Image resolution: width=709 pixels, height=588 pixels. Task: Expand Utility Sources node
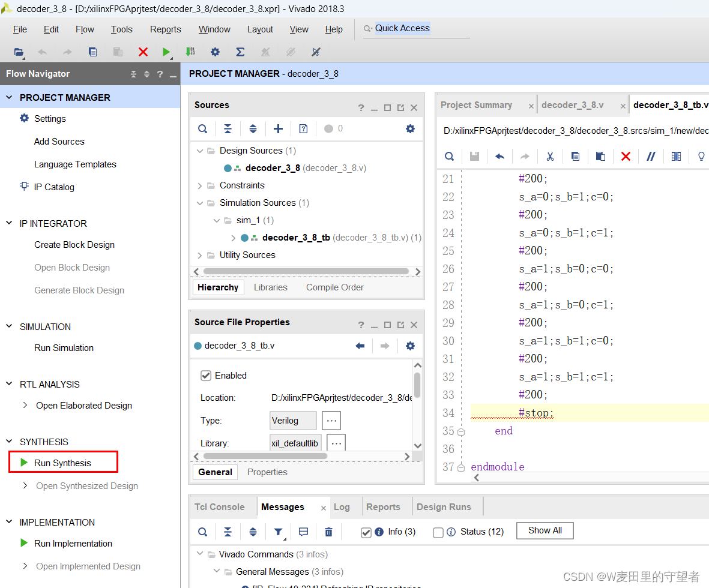point(200,256)
